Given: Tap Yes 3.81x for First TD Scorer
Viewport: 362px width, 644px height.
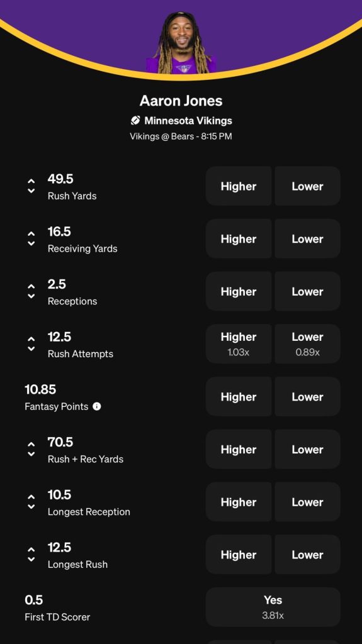Looking at the screenshot, I should coord(273,607).
